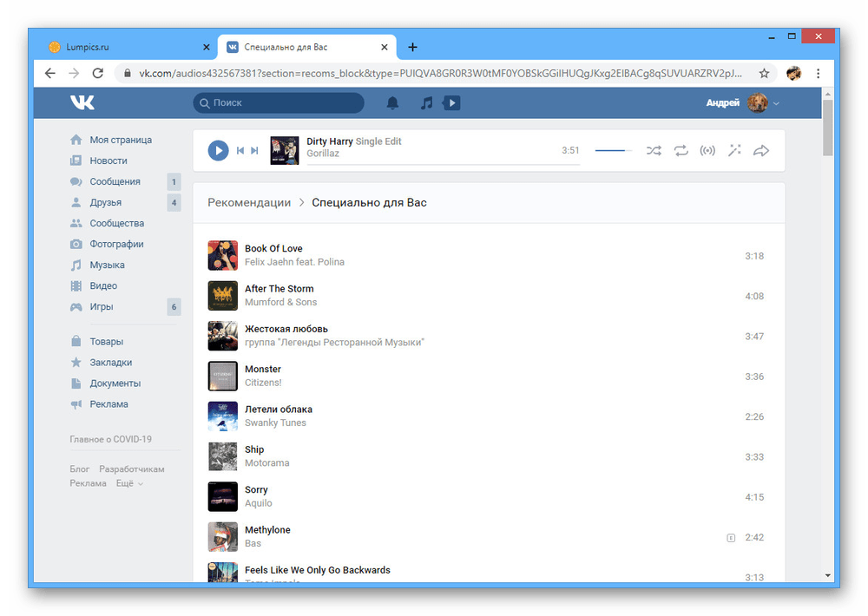Bookmark this page with the star
The image size is (868, 616).
pos(764,73)
